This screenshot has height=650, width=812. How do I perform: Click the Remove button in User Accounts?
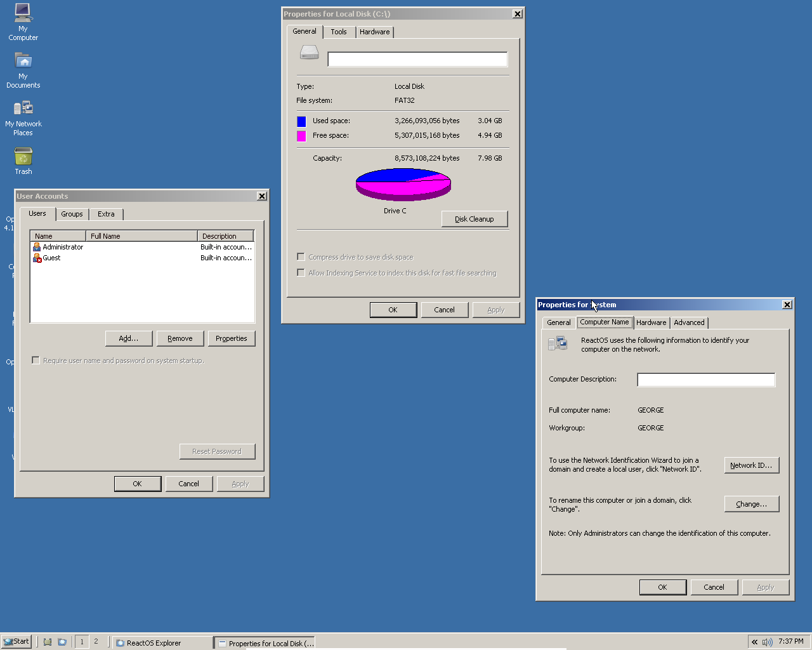click(180, 338)
